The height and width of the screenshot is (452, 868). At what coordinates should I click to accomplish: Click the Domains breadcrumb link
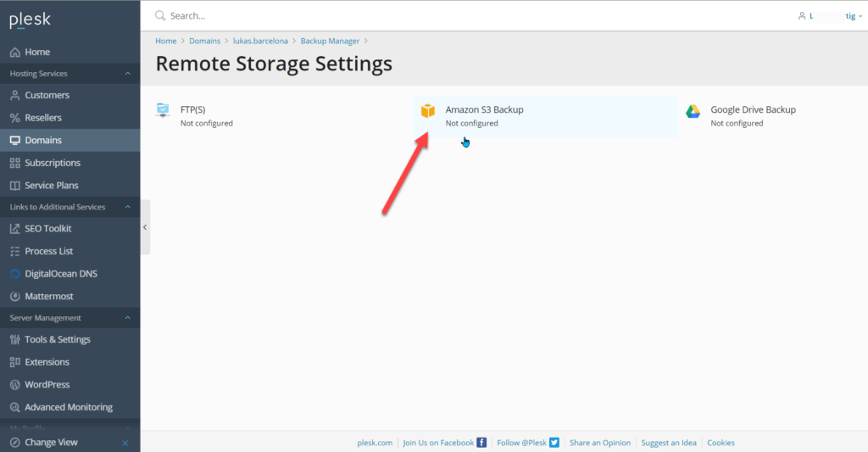click(205, 41)
